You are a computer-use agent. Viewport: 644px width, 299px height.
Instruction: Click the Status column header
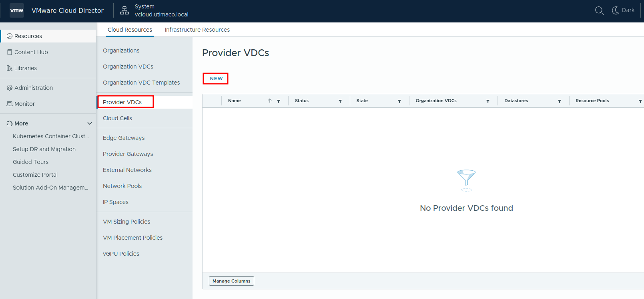click(x=302, y=101)
